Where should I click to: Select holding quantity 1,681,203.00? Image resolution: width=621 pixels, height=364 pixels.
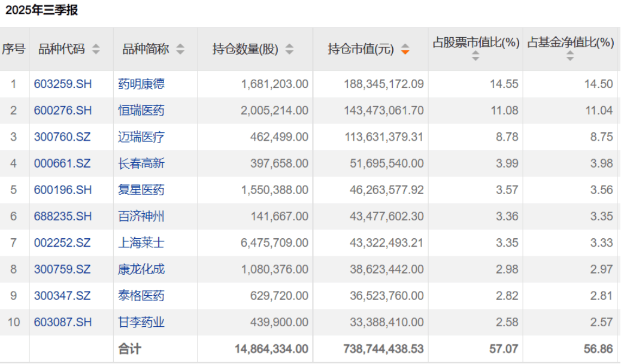tap(274, 84)
